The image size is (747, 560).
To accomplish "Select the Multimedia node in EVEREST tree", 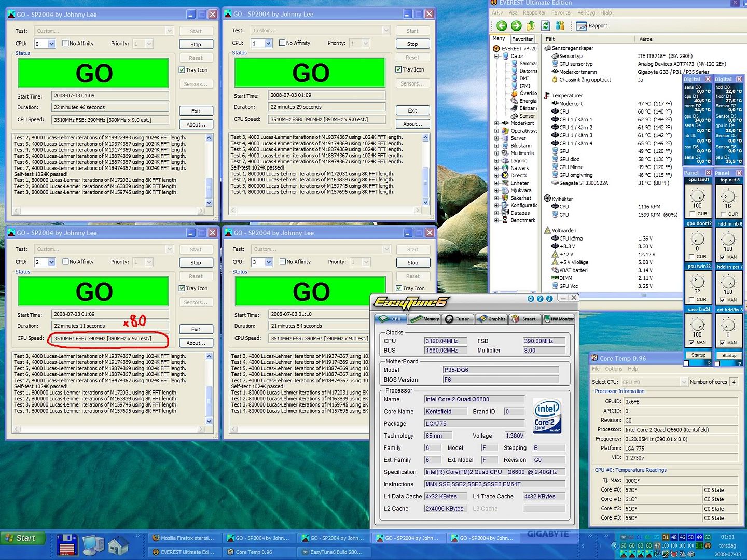I will pyautogui.click(x=518, y=153).
